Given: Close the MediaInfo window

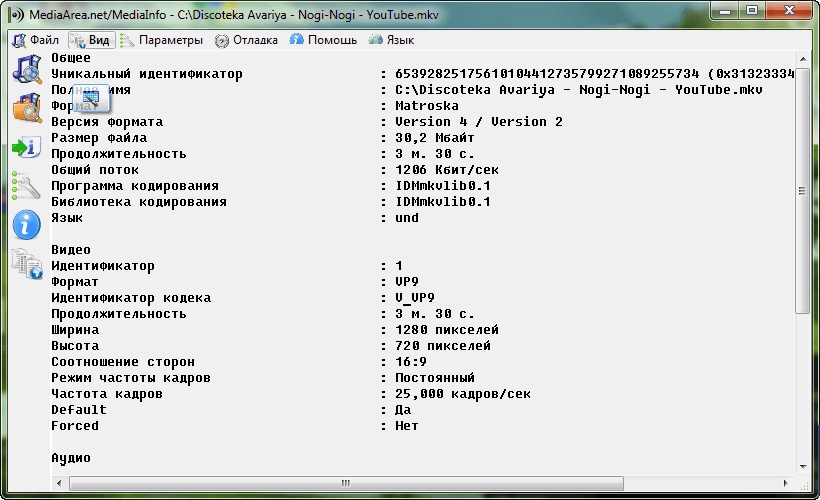Looking at the screenshot, I should (x=790, y=10).
